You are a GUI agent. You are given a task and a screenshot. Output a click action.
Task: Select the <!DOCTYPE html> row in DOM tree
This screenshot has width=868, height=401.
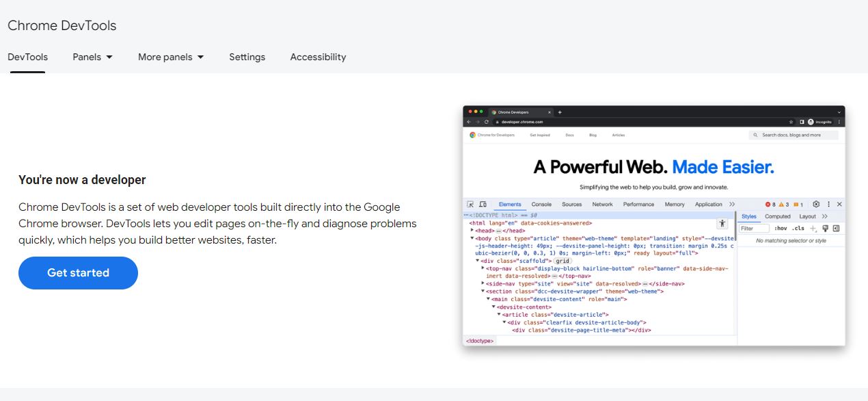click(599, 215)
